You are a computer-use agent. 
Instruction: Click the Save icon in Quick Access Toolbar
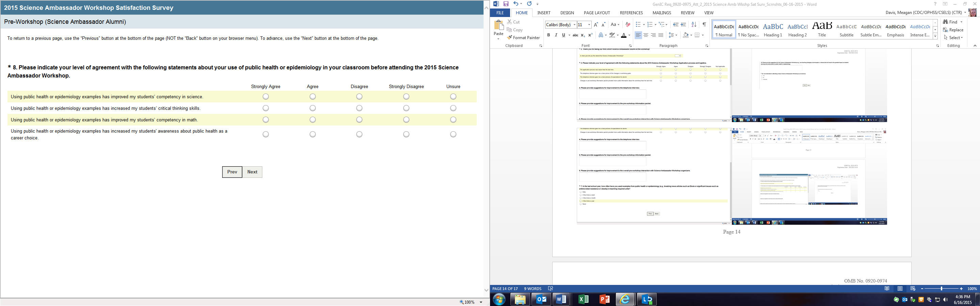[x=506, y=4]
